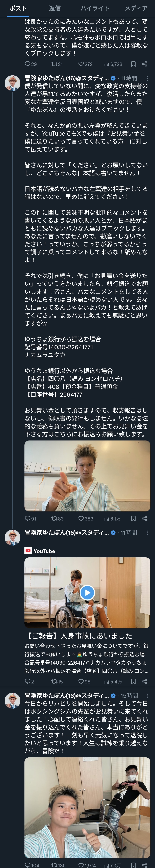Like the post with 383 likes
155x868 pixels.
(x=86, y=519)
